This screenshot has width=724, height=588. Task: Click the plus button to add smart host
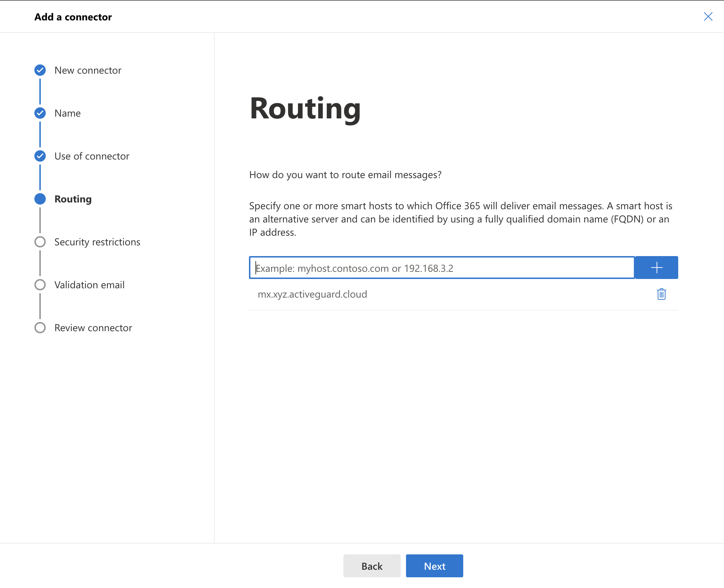click(x=656, y=268)
